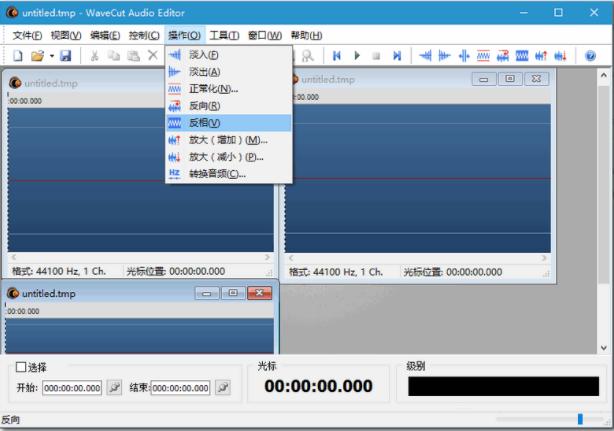
Task: Choose 放大(增加)(M)... entry
Action: pos(229,140)
